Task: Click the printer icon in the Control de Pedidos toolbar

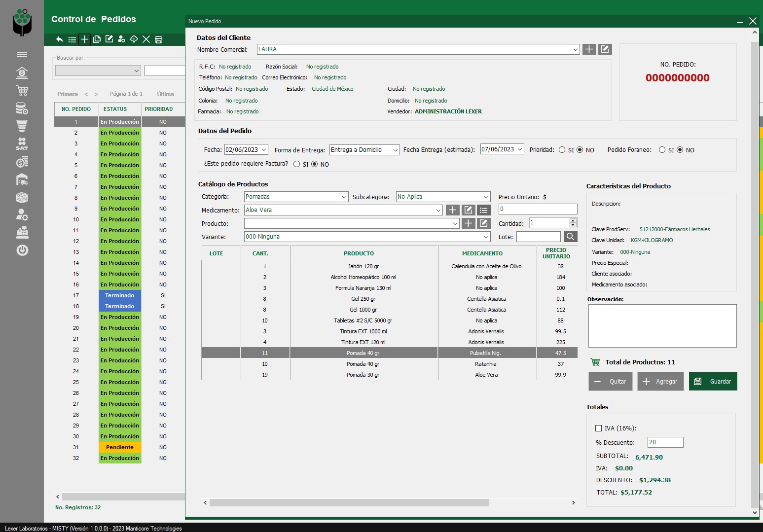Action: tap(158, 39)
